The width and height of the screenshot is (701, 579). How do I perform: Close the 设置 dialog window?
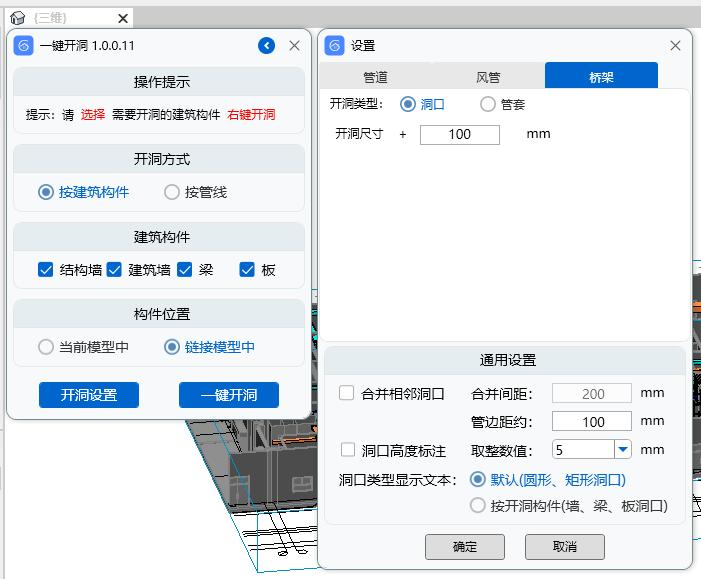pos(675,46)
